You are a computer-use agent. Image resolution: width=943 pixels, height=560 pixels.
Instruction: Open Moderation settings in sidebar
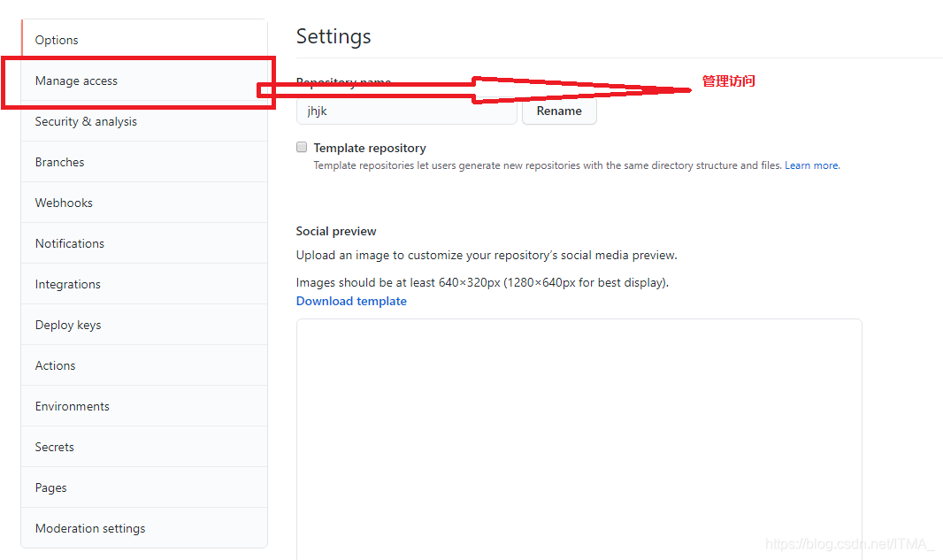click(x=144, y=528)
